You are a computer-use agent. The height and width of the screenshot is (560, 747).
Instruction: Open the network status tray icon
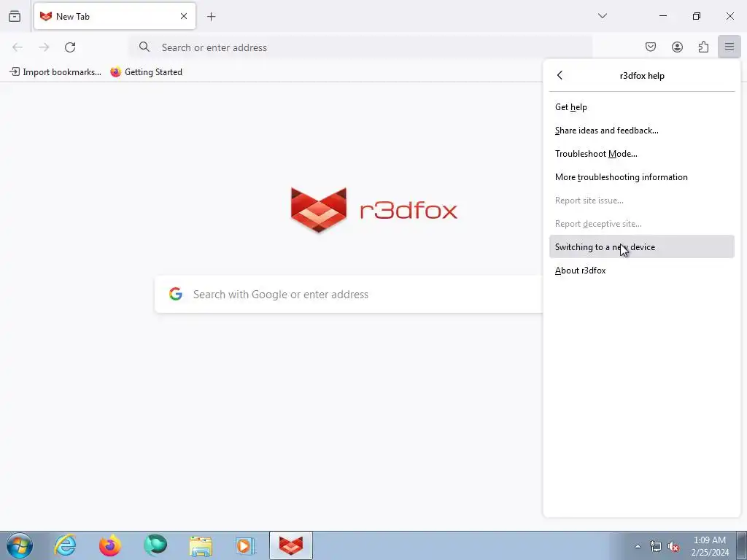pyautogui.click(x=656, y=546)
